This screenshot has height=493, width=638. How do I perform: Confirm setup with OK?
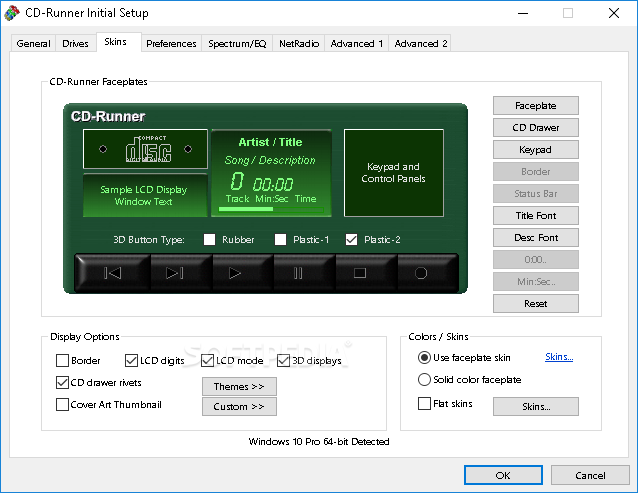point(503,475)
